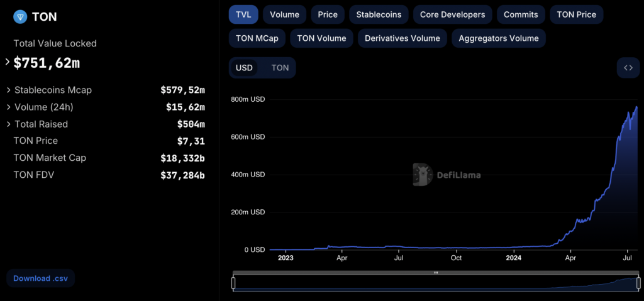Click the 0 USD axis label
The width and height of the screenshot is (644, 301).
255,249
